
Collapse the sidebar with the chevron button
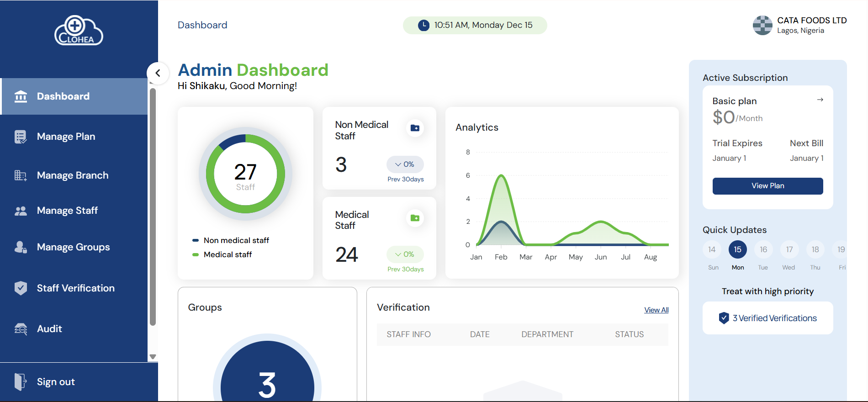[x=158, y=73]
